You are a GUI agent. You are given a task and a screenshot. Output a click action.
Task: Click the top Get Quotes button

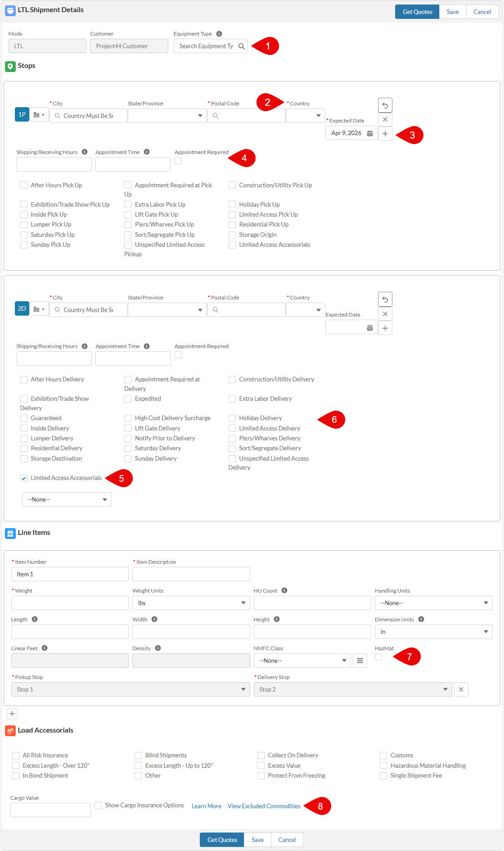tap(417, 12)
